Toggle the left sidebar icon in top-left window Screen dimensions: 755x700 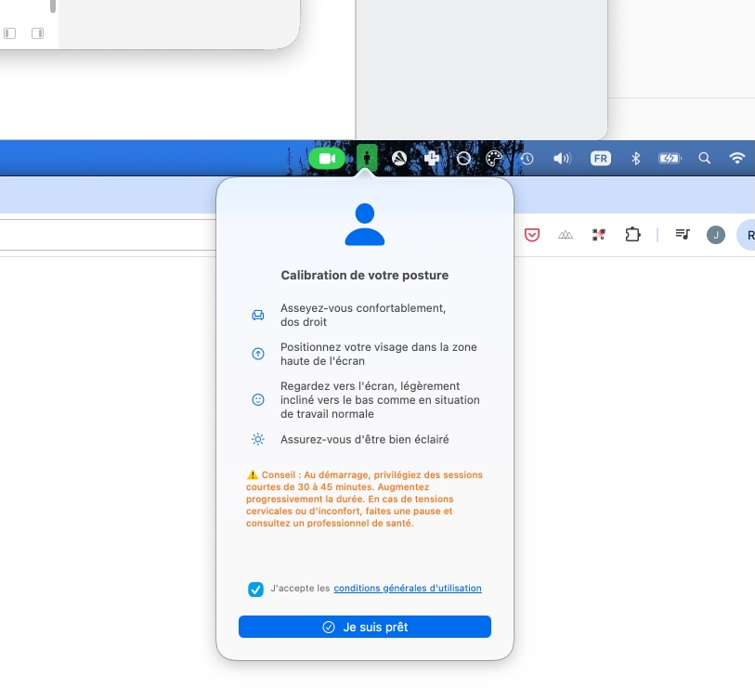[x=10, y=33]
